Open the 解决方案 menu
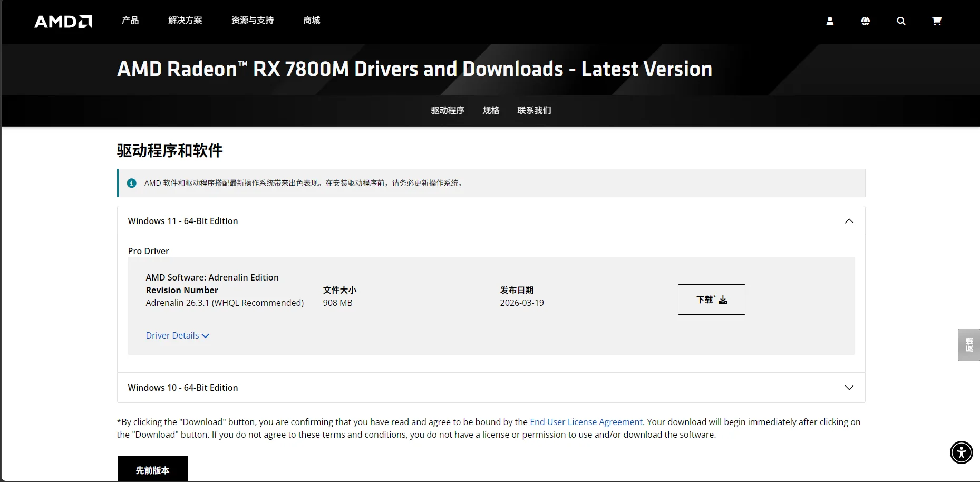 (x=185, y=20)
